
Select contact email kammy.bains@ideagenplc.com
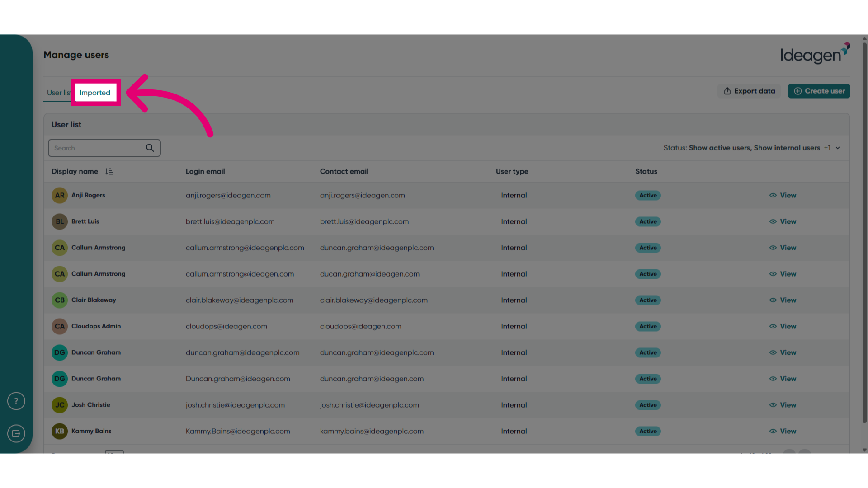372,431
